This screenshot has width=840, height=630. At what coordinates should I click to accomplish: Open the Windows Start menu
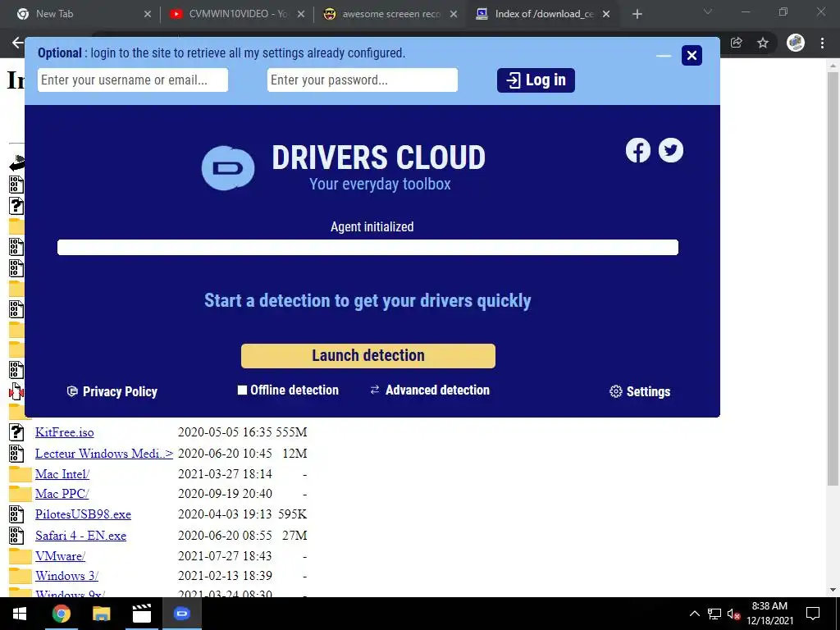[20, 614]
